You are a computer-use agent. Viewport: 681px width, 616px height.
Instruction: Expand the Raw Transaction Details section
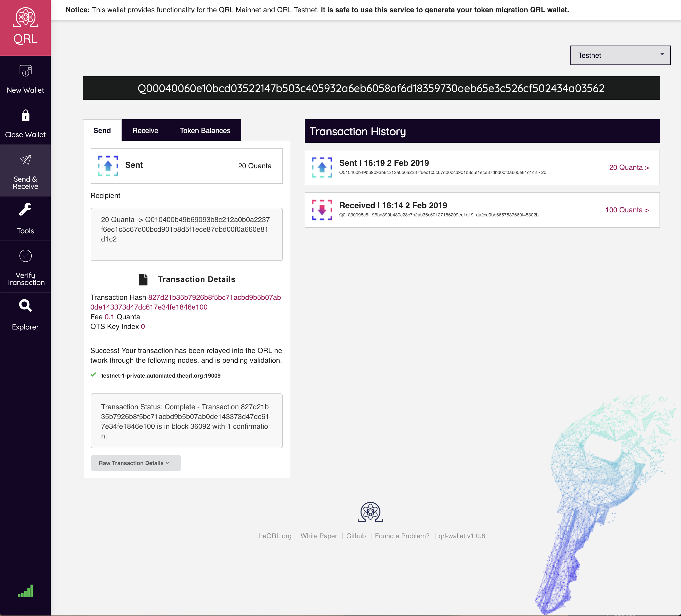click(135, 463)
